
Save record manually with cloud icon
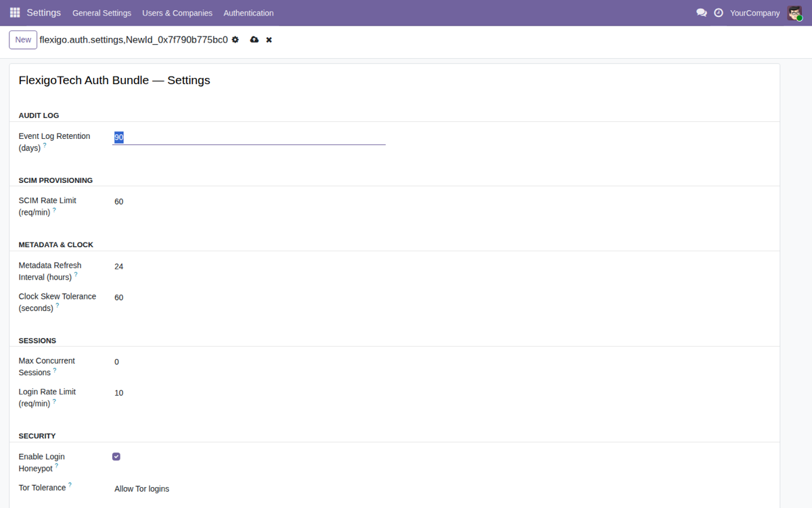click(x=254, y=40)
